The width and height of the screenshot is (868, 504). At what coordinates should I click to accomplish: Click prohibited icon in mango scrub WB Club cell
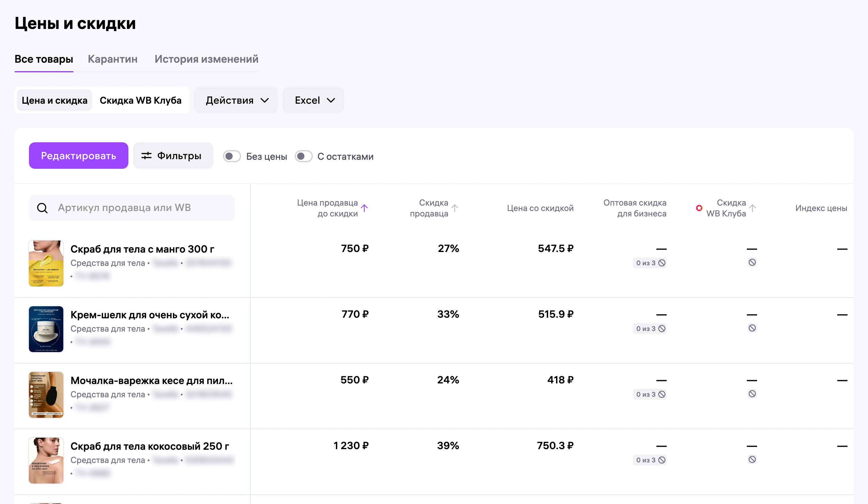[752, 263]
